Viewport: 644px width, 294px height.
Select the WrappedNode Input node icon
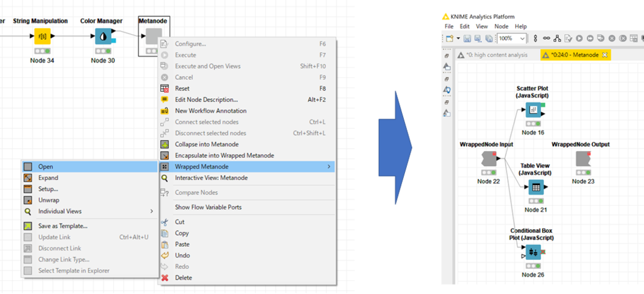488,159
